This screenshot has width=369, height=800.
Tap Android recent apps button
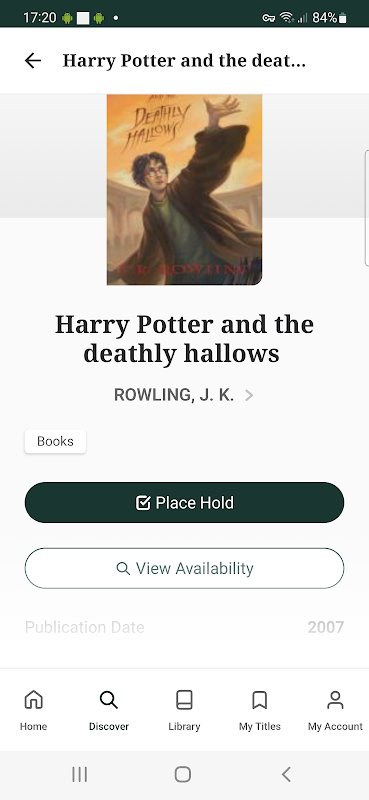[x=80, y=774]
